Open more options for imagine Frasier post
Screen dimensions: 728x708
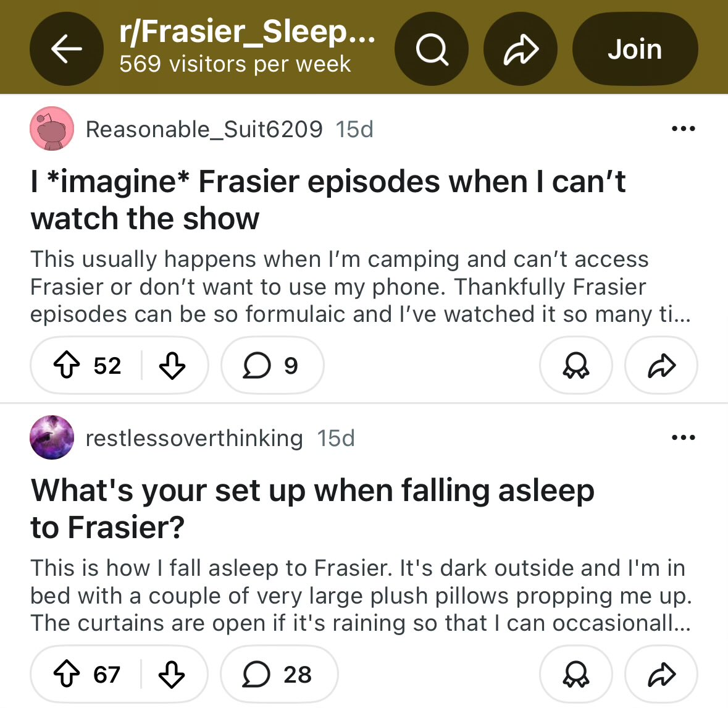[x=683, y=129]
